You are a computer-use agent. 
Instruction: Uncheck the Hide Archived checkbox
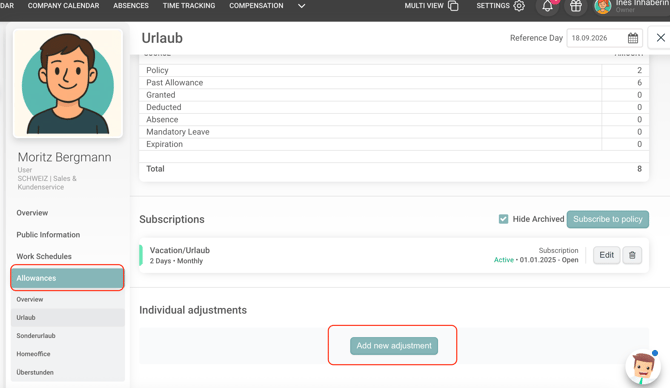[503, 219]
